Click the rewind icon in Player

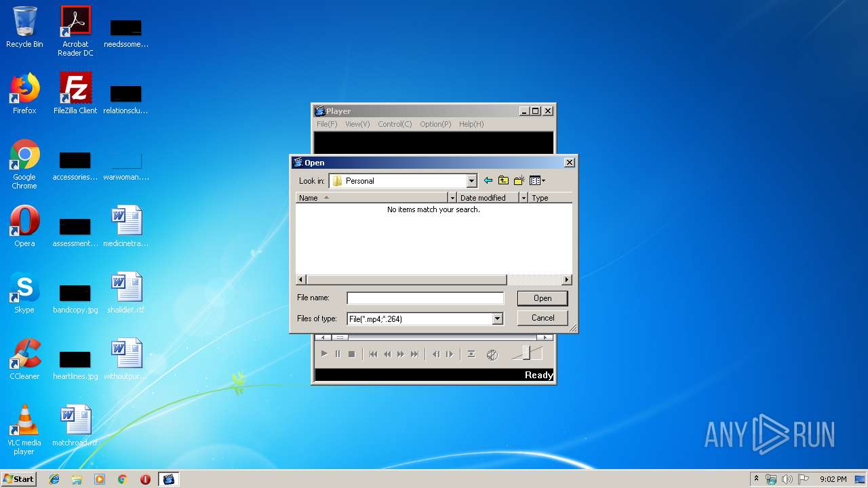pos(387,354)
